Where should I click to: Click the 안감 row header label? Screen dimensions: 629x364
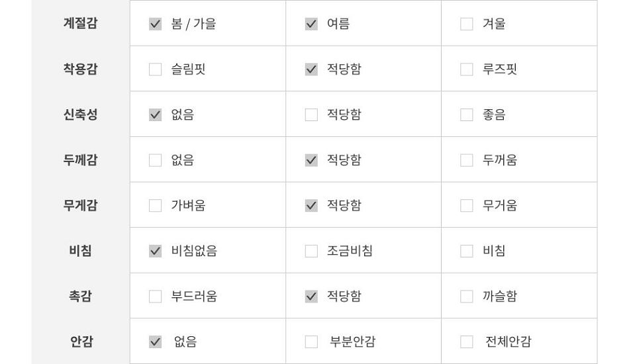81,341
